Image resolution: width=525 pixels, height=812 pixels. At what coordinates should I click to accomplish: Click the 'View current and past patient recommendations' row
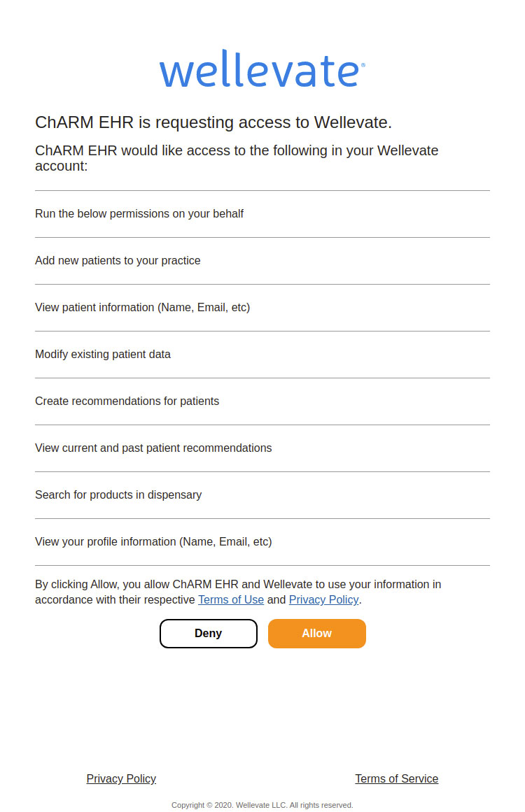coord(153,448)
